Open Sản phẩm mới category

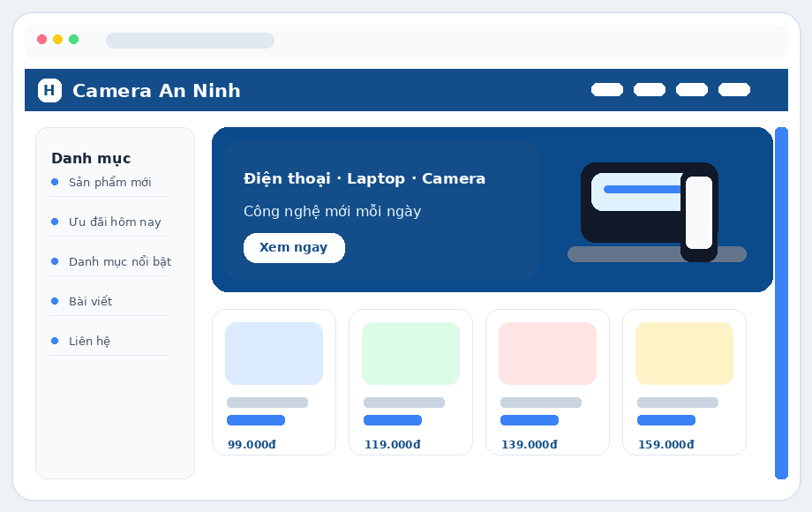(109, 182)
